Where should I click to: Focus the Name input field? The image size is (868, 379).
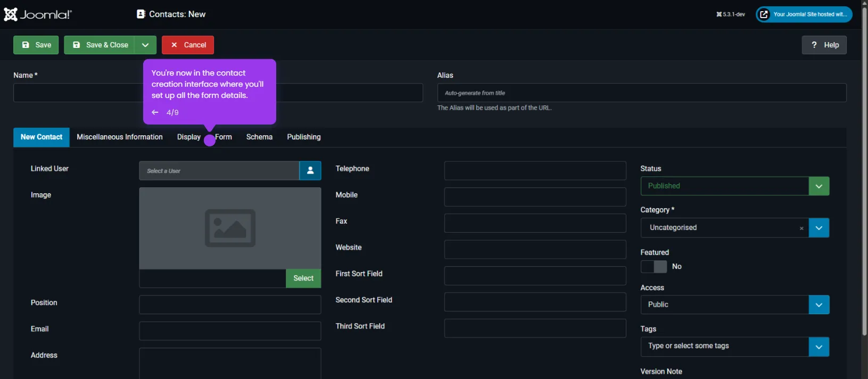218,93
